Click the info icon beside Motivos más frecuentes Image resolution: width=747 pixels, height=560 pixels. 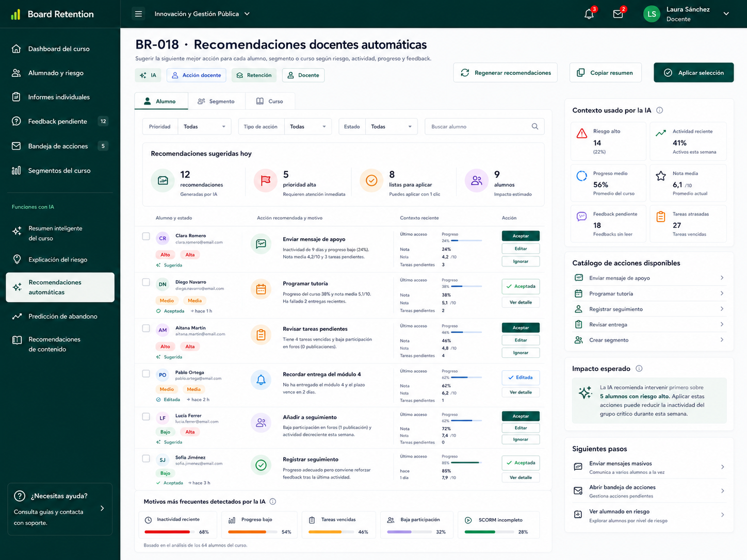point(273,502)
